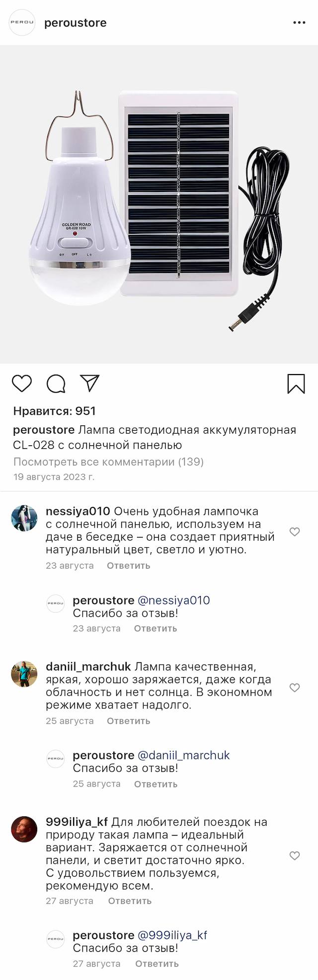Open the three-dot post options menu

[x=299, y=23]
